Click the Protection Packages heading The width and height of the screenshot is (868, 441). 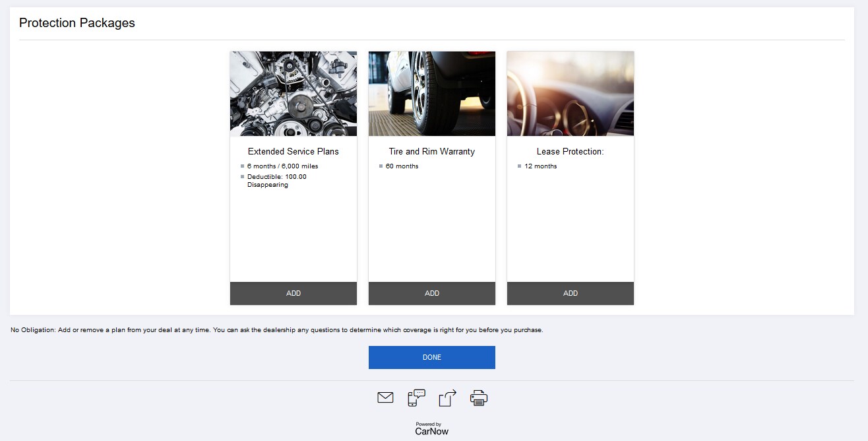77,22
